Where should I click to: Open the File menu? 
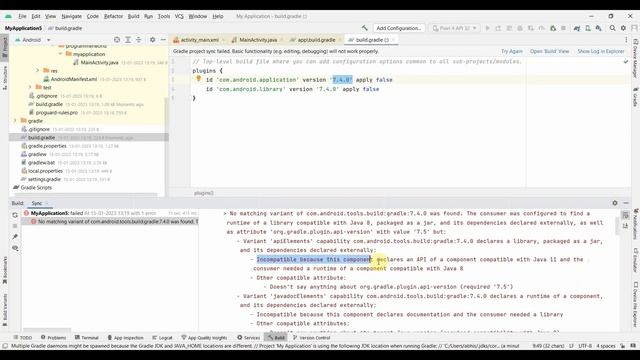tap(22, 16)
